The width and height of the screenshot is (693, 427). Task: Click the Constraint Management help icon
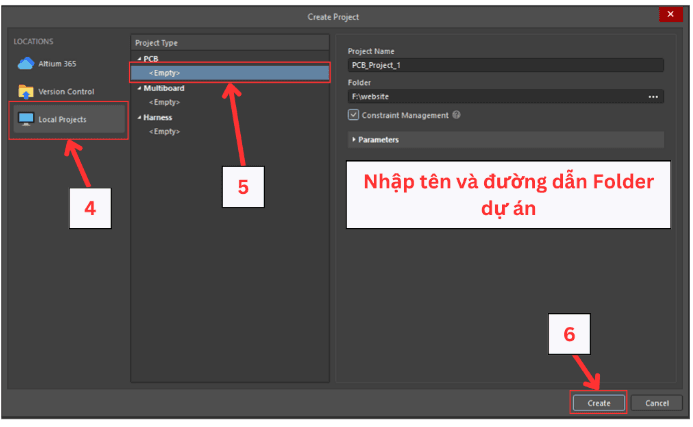click(457, 115)
